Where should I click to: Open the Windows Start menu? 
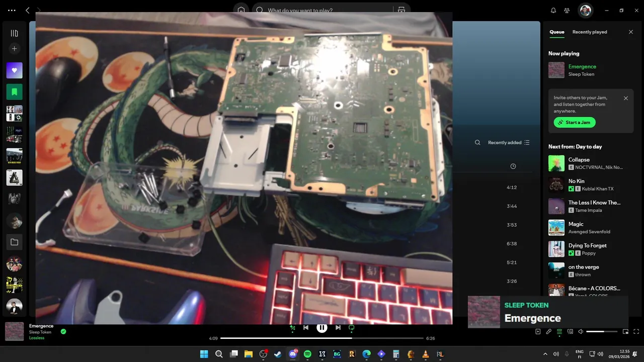pyautogui.click(x=204, y=354)
